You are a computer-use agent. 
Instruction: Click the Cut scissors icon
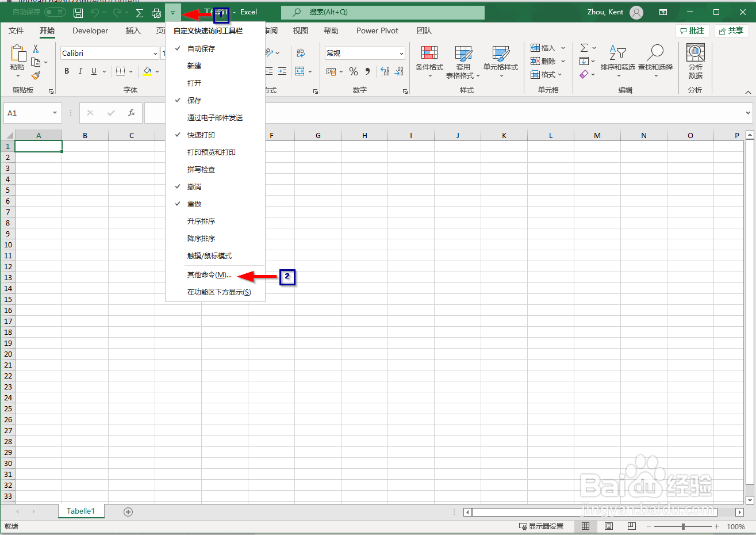36,49
